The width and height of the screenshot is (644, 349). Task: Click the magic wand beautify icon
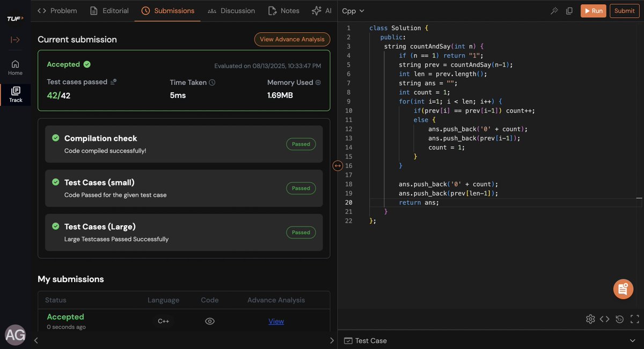(x=554, y=10)
